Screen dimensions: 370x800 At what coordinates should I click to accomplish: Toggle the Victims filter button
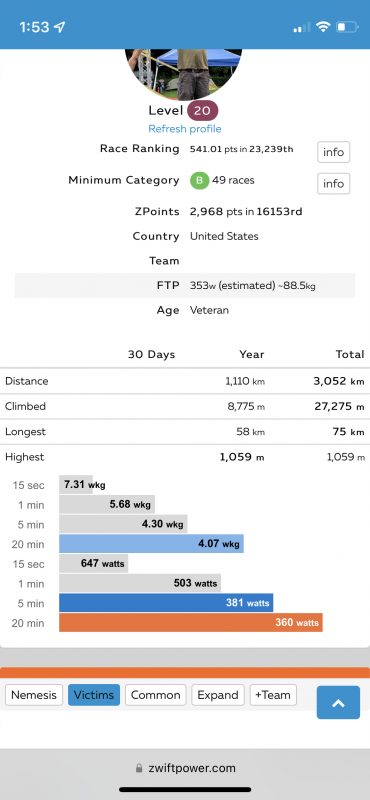94,695
